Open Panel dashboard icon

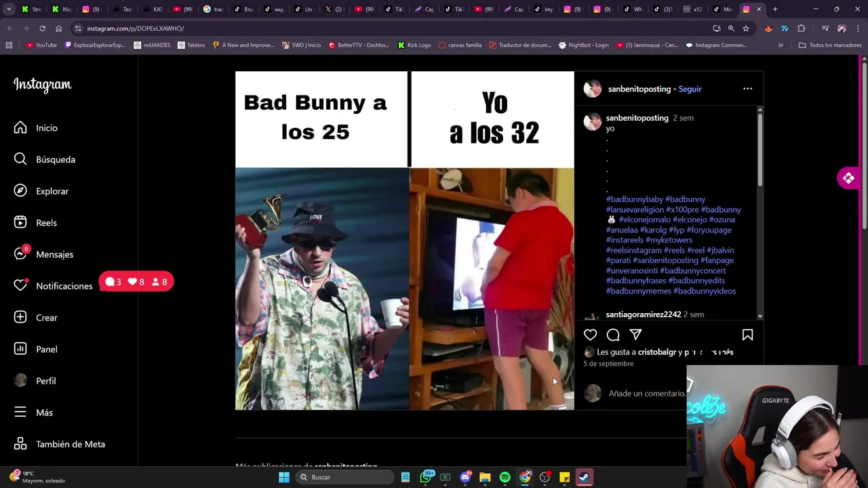[x=20, y=349]
